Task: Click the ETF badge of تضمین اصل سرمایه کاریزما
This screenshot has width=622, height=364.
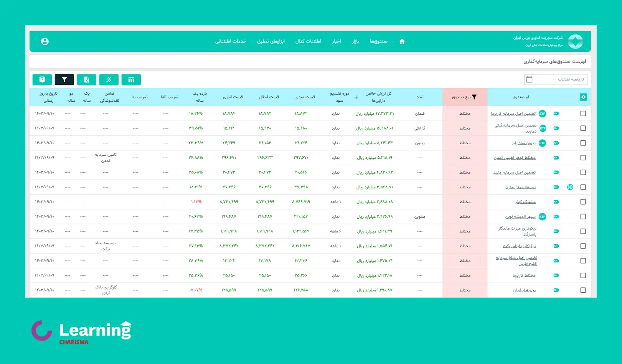Action: [x=542, y=114]
